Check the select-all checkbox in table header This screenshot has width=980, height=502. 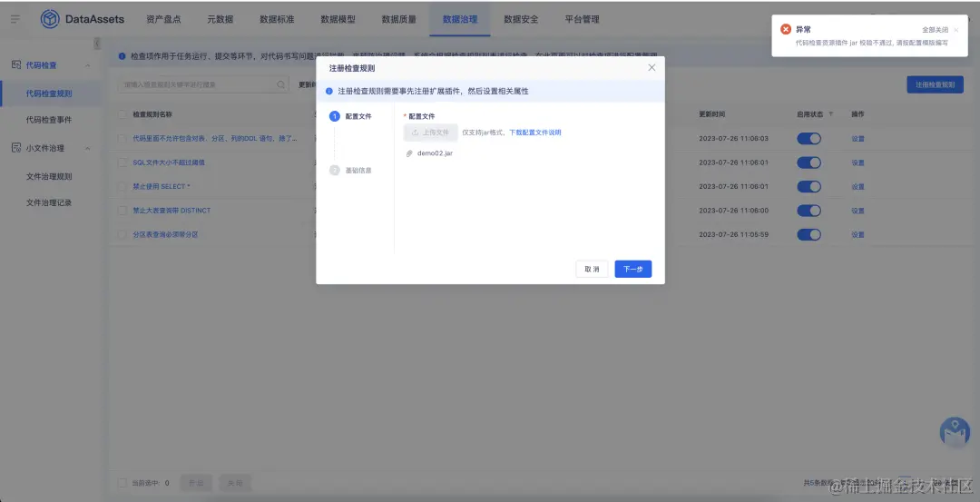pos(122,114)
